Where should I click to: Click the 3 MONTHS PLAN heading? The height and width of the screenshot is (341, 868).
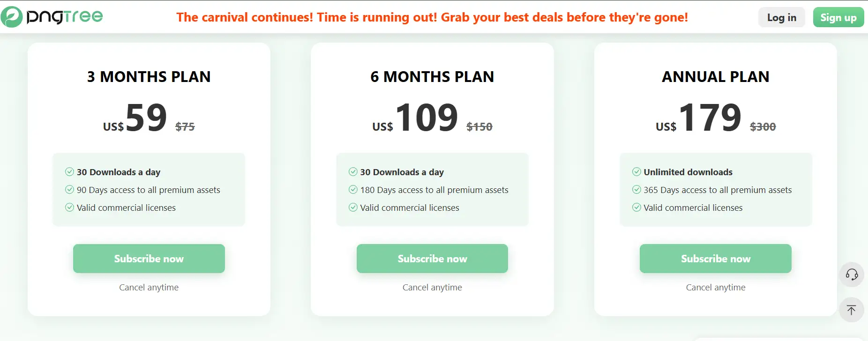[149, 77]
